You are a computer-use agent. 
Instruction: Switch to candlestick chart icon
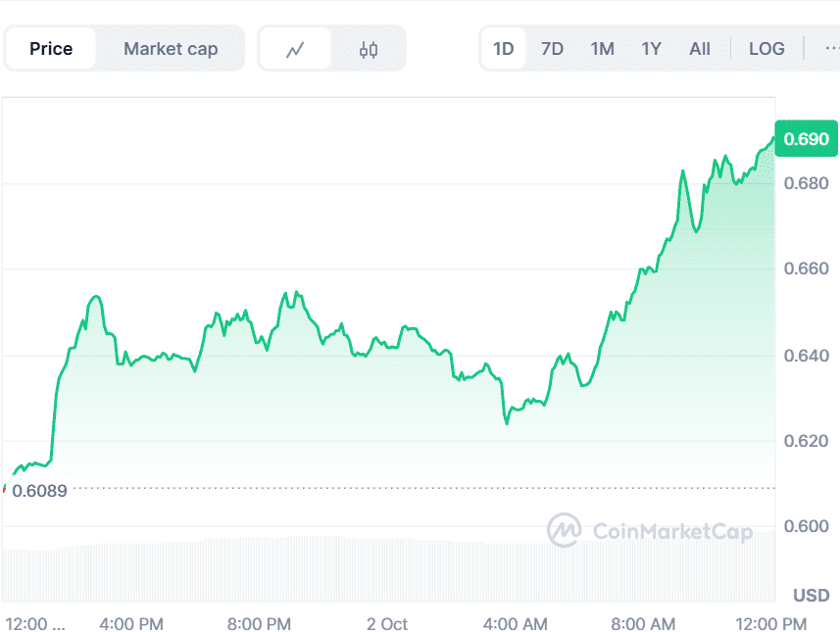pos(369,49)
